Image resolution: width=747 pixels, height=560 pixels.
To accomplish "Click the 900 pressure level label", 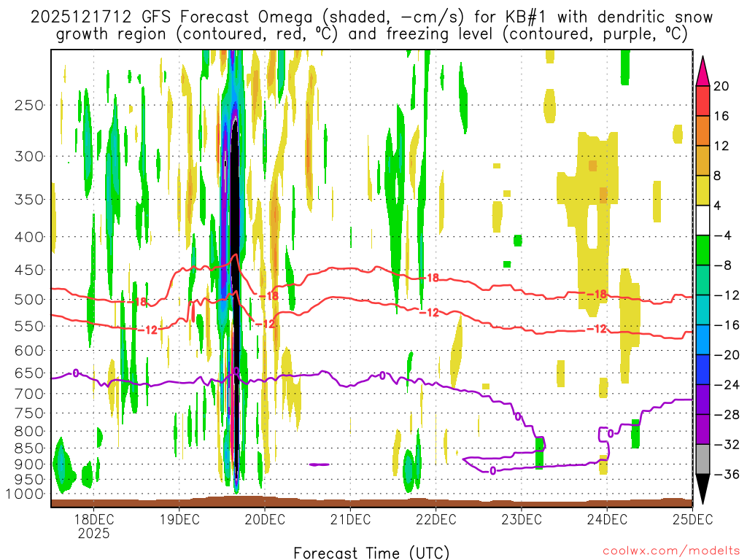I will [29, 464].
